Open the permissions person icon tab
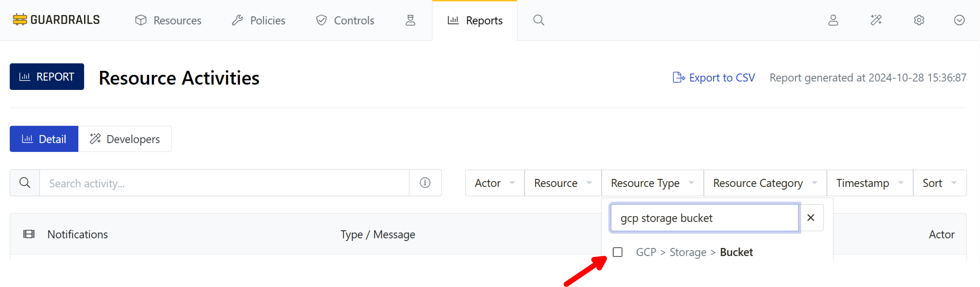 [410, 20]
